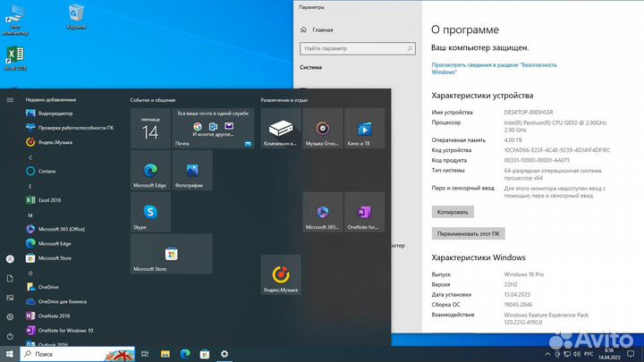
Task: Click the Переименовать этот ПК button
Action: [468, 233]
